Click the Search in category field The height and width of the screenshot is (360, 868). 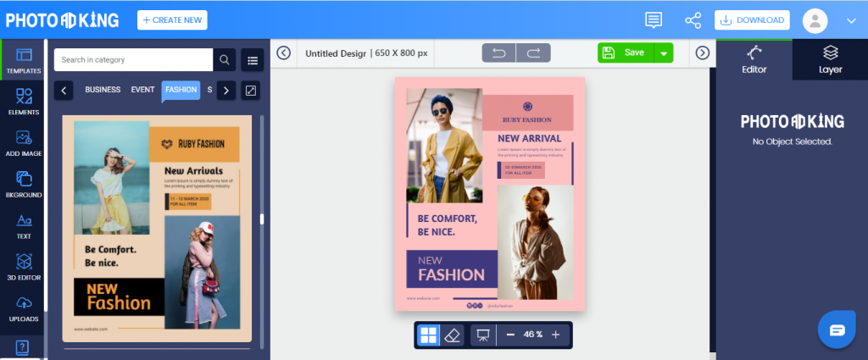click(x=133, y=60)
